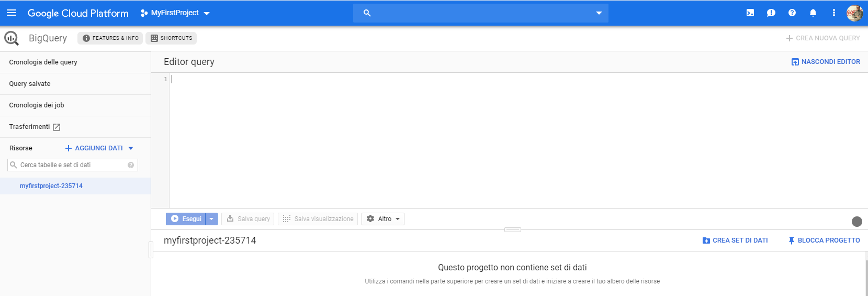Click the user account avatar
The height and width of the screenshot is (296, 868).
(855, 13)
